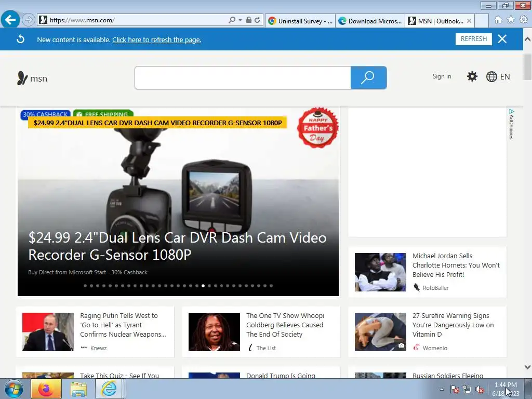532x399 pixels.
Task: Click the browser Home icon
Action: (x=498, y=20)
